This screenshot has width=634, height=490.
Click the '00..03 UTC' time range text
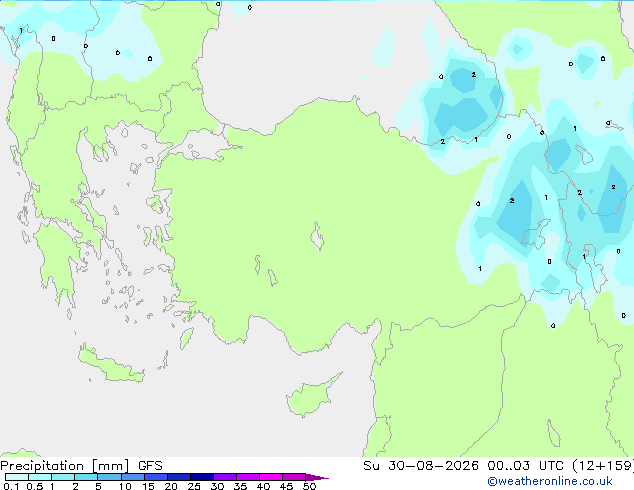525,466
